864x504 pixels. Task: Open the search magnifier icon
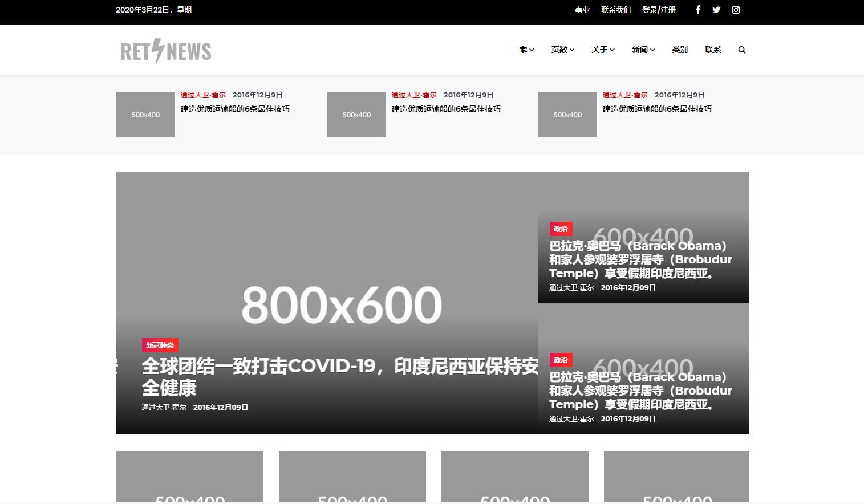click(742, 50)
